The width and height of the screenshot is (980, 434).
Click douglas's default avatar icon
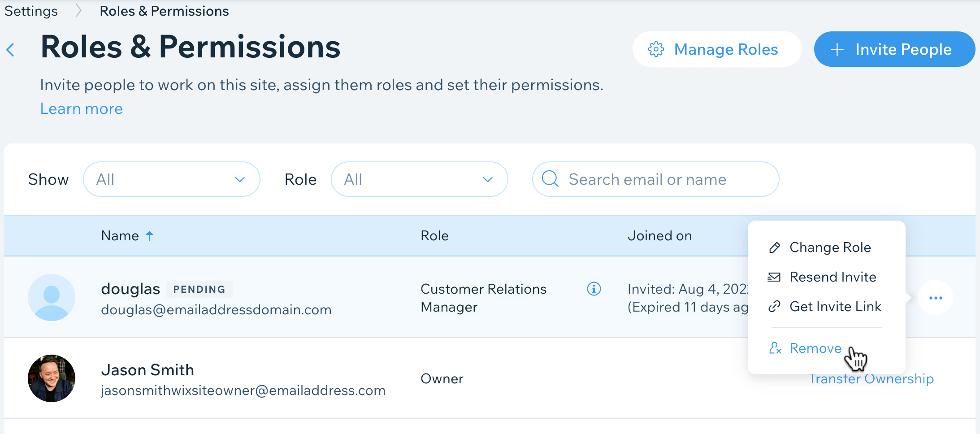click(x=52, y=298)
